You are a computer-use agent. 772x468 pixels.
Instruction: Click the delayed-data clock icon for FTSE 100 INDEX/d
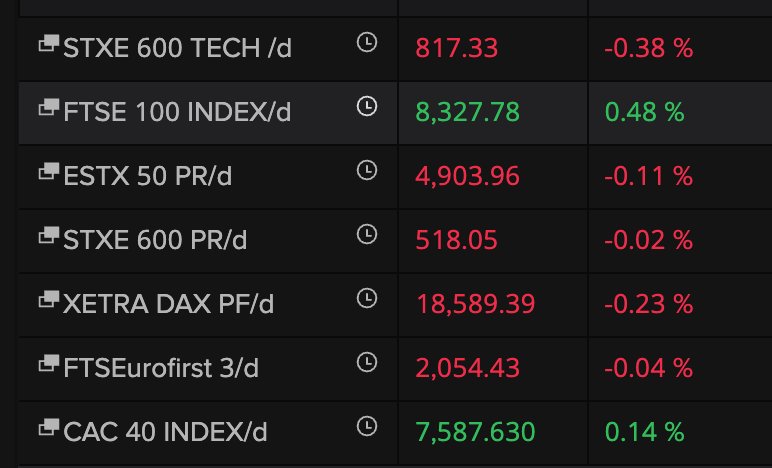367,106
